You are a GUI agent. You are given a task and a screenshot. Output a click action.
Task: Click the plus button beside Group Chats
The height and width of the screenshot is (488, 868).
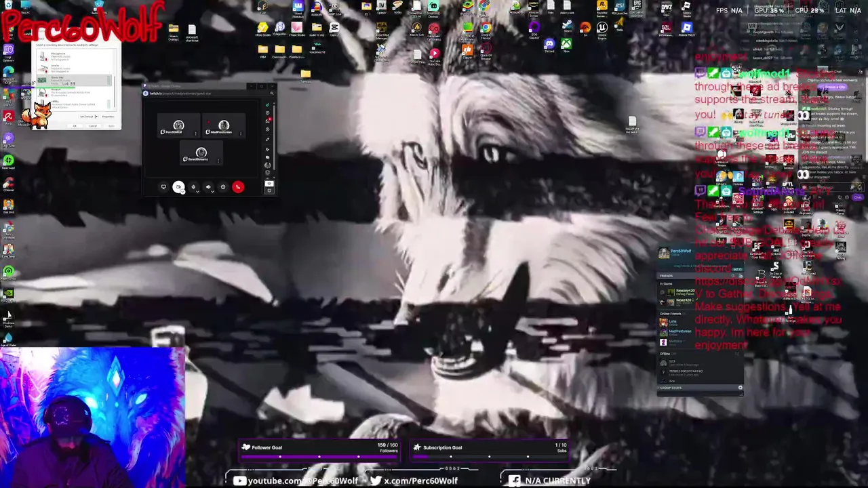[741, 388]
